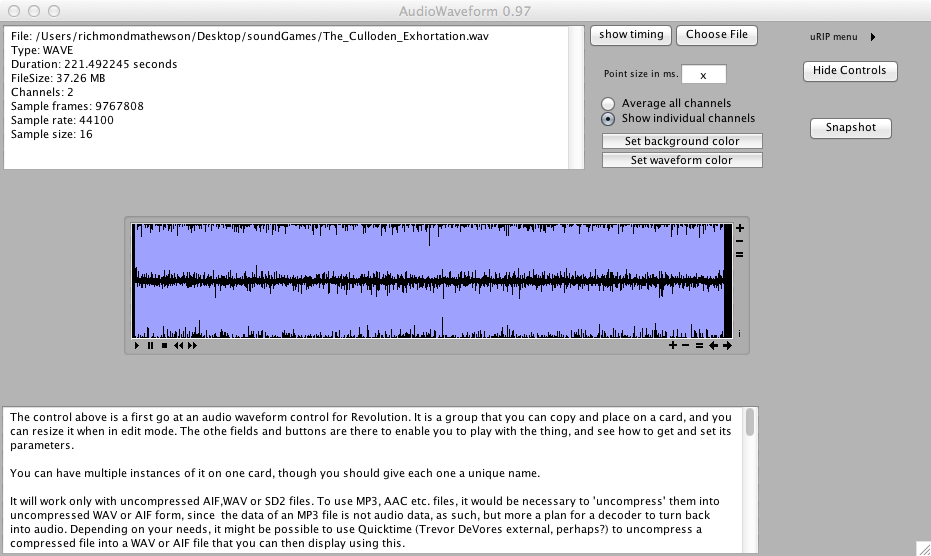Reset horizontal zoom with the bottom equals icon
Viewport: 931px width, 556px height.
click(x=699, y=346)
